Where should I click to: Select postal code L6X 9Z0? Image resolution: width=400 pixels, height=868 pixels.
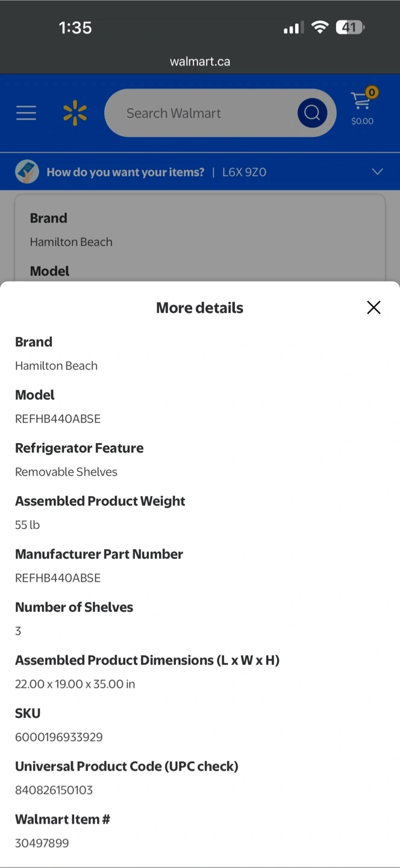point(244,172)
